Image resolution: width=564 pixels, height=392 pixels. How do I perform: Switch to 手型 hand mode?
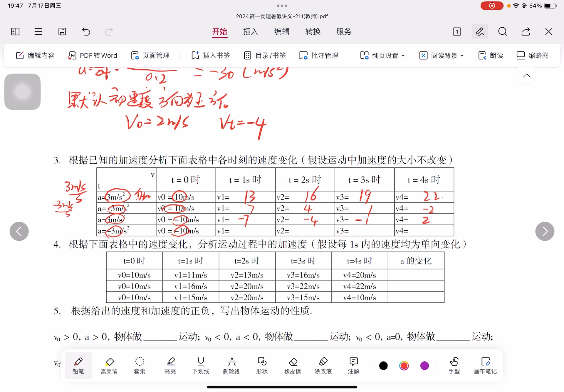(454, 365)
